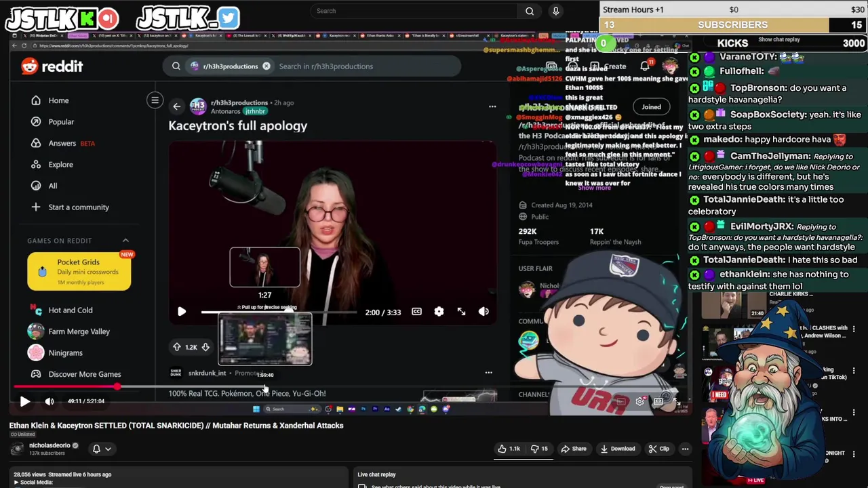Open the Farm Merge Valley game
868x488 pixels.
tap(78, 331)
